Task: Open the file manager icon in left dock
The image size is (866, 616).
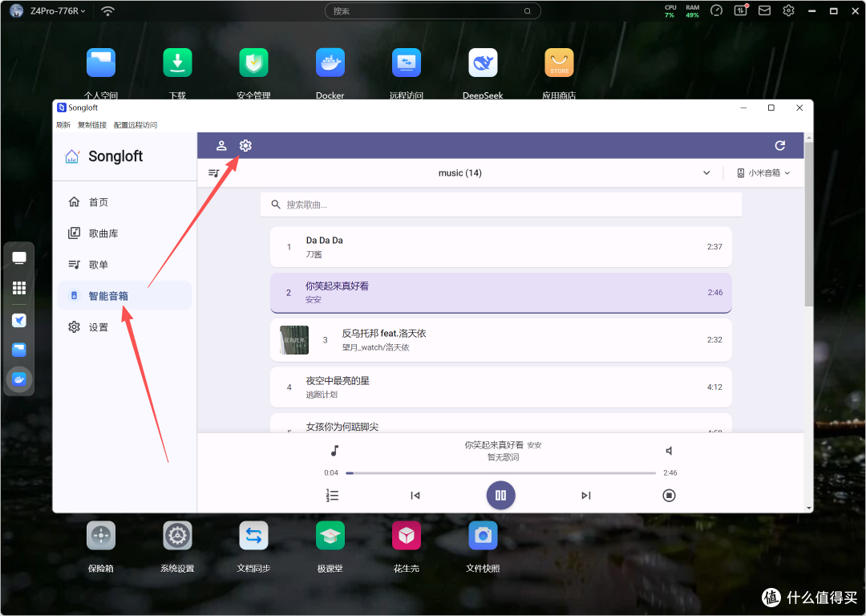Action: (19, 350)
